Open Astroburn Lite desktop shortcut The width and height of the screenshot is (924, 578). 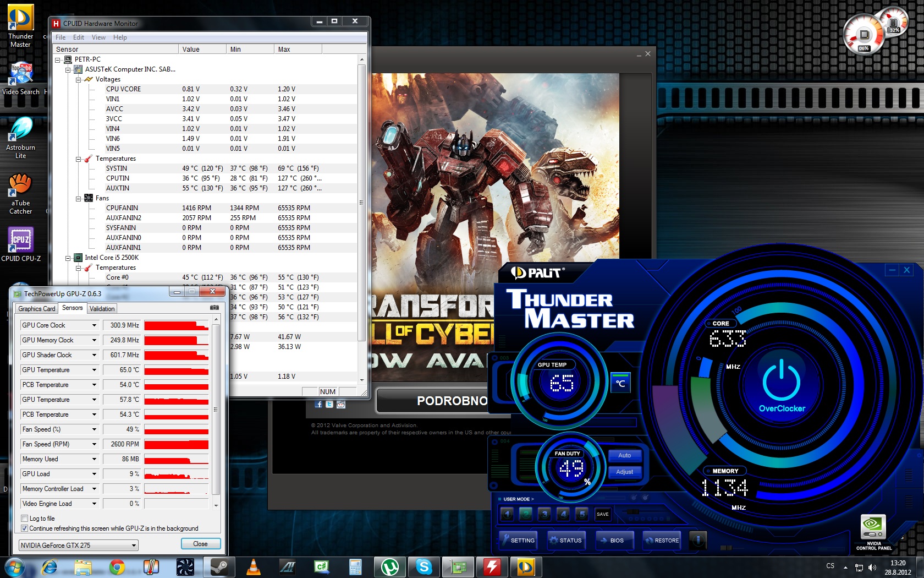tap(20, 138)
